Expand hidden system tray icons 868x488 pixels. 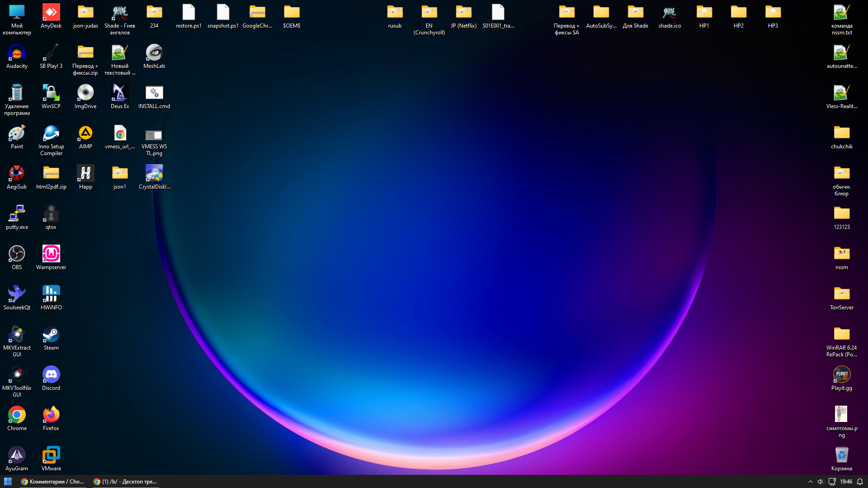[x=810, y=482]
